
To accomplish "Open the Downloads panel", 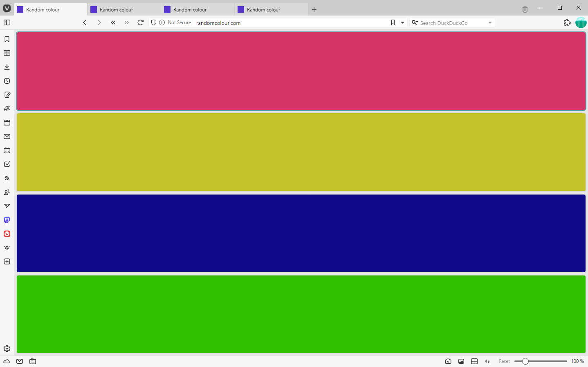I will (x=7, y=67).
